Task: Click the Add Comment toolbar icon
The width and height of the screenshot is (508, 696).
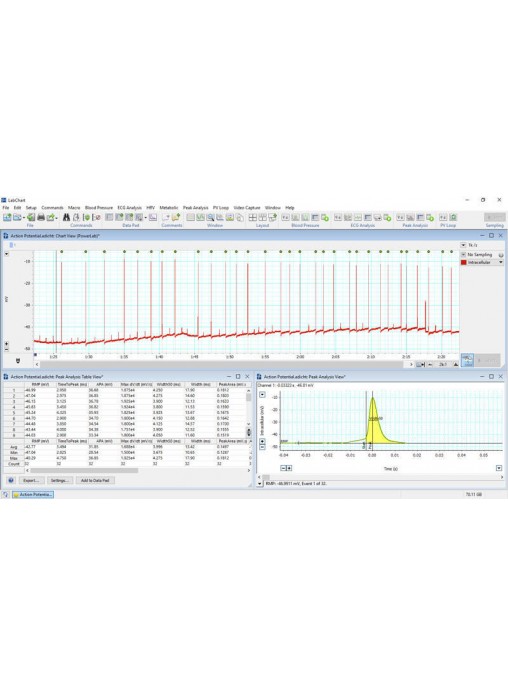Action: click(166, 217)
